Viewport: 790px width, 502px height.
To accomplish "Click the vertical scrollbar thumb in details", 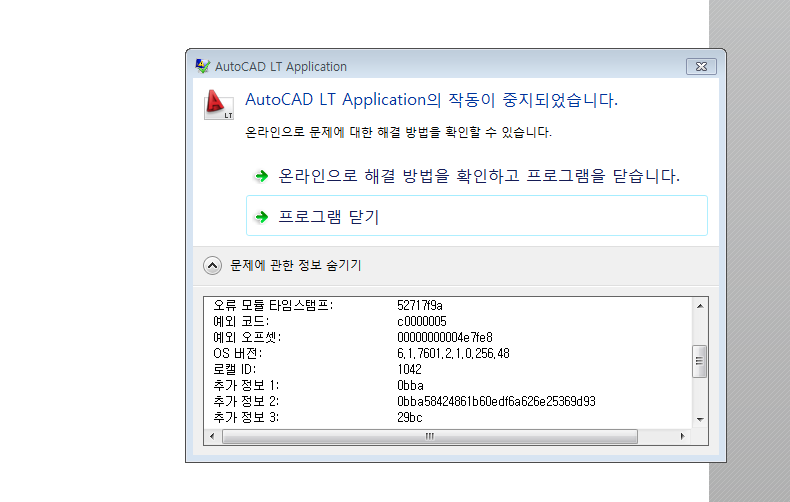I will click(x=700, y=361).
